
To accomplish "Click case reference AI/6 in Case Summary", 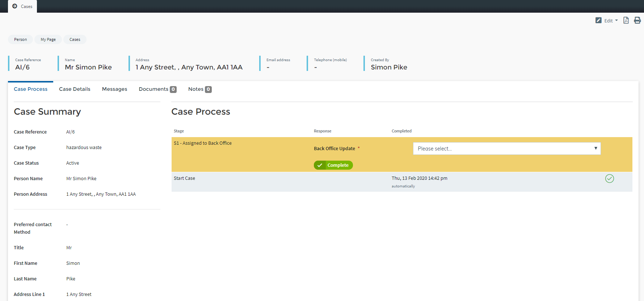I will (x=70, y=132).
